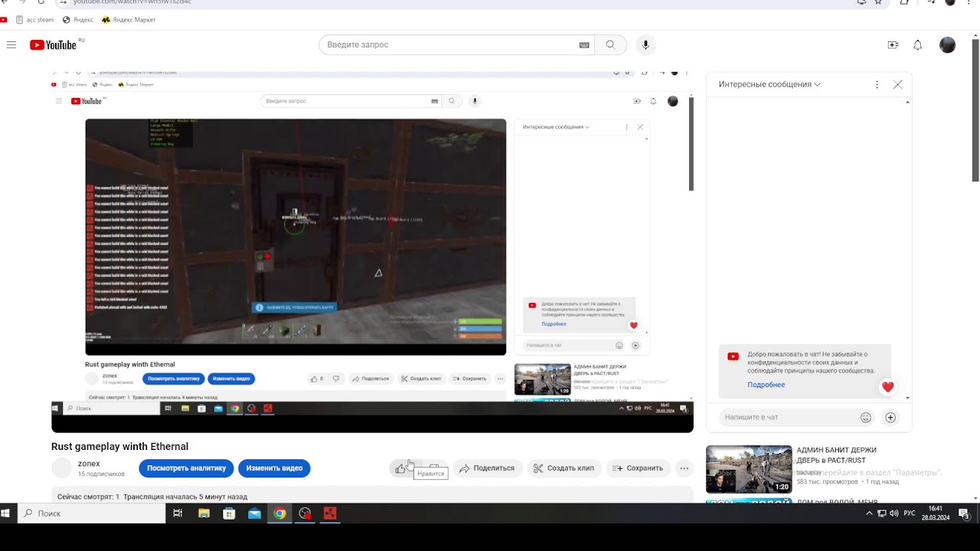Click the Сохранить save button

point(638,468)
